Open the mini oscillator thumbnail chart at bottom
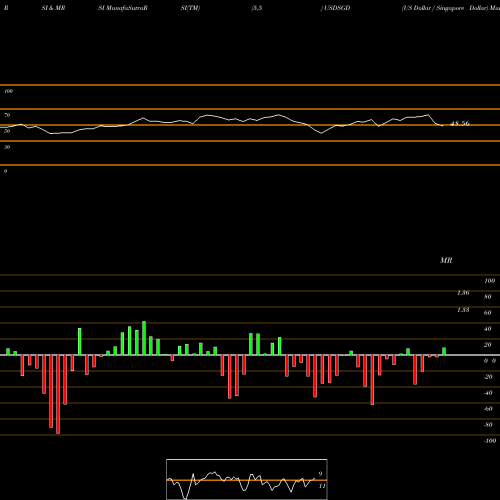 (x=247, y=479)
